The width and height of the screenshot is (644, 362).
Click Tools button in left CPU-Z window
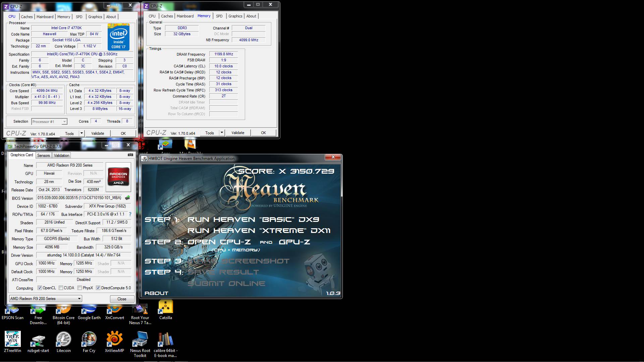click(69, 133)
